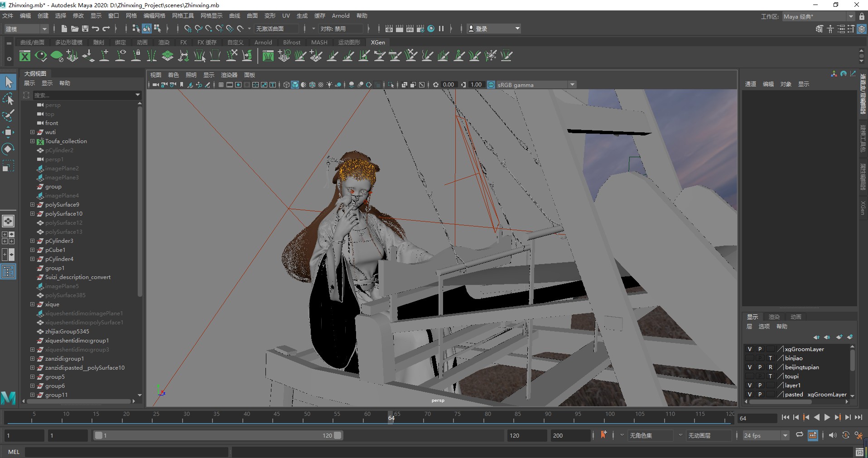Image resolution: width=868 pixels, height=458 pixels.
Task: Open the Outliner panel layout icon
Action: (8, 272)
